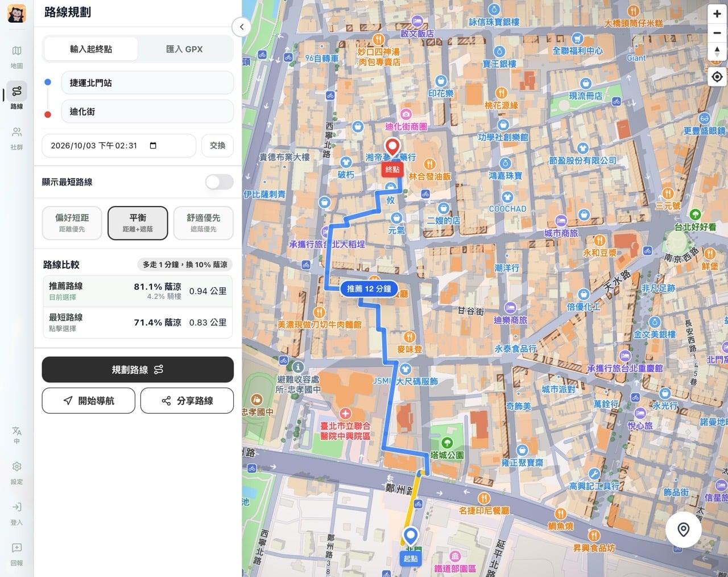Click the date time field 2026/10/03

(x=119, y=146)
